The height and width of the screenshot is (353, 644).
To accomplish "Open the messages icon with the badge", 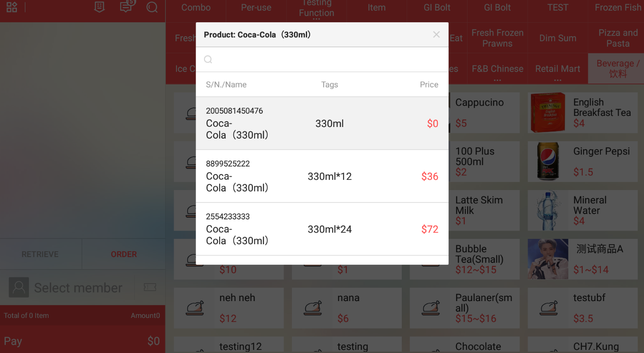I will click(x=127, y=7).
